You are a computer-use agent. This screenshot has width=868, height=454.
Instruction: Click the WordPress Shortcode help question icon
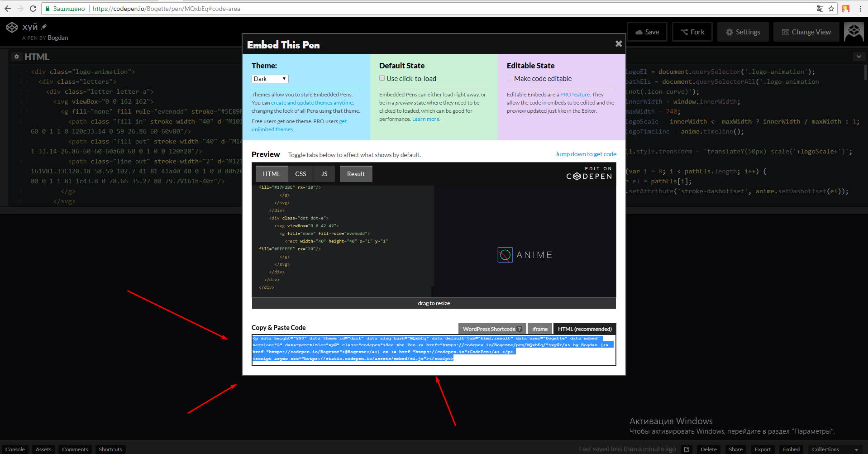(x=519, y=329)
